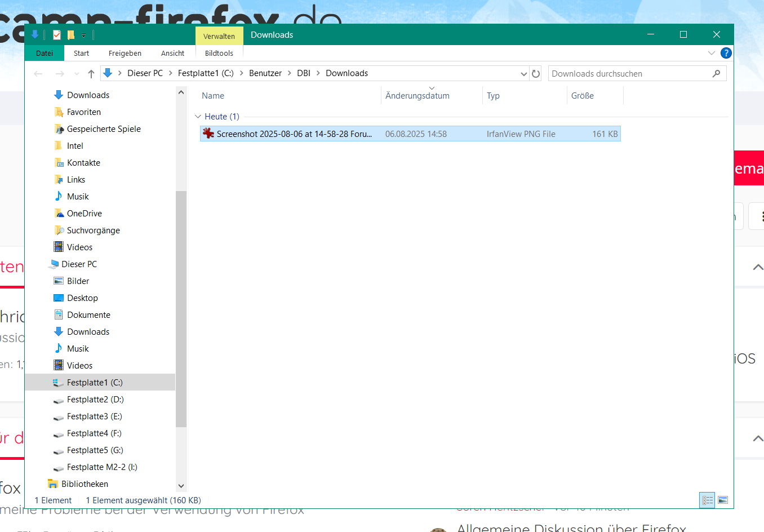Switch to the Freigeben ribbon tab
Viewport: 764px width, 532px height.
[x=125, y=53]
